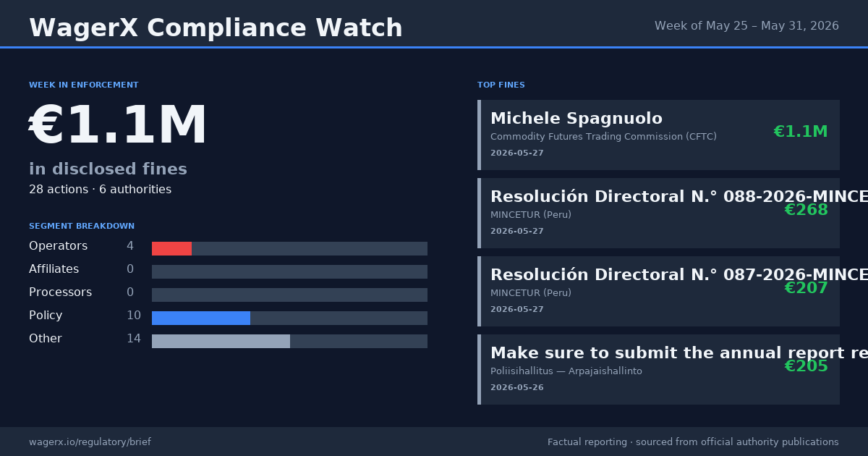Viewport: 868px width, 456px height.
Task: Select the Operators segment label
Action: click(x=58, y=246)
